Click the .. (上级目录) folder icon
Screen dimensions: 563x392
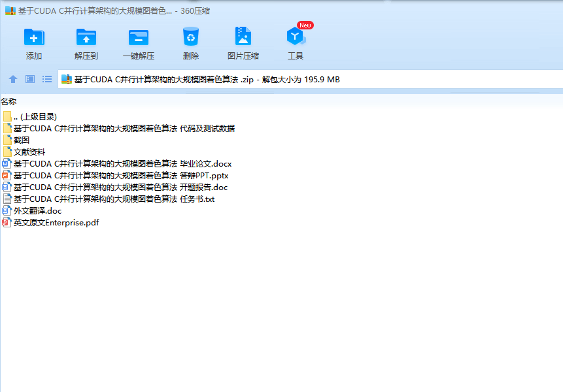coord(7,116)
